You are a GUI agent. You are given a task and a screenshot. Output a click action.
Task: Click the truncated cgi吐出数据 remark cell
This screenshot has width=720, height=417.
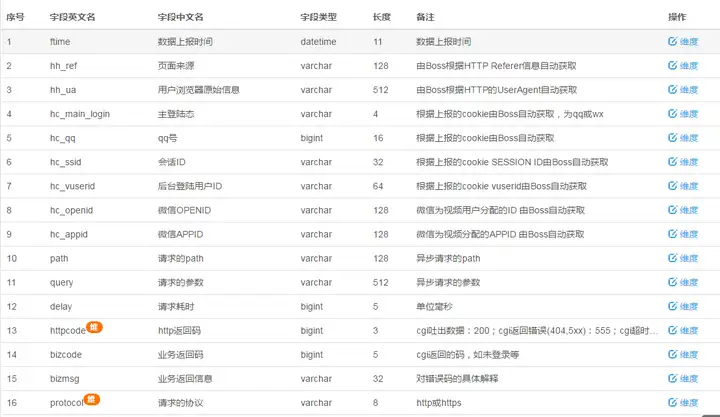[537, 331]
